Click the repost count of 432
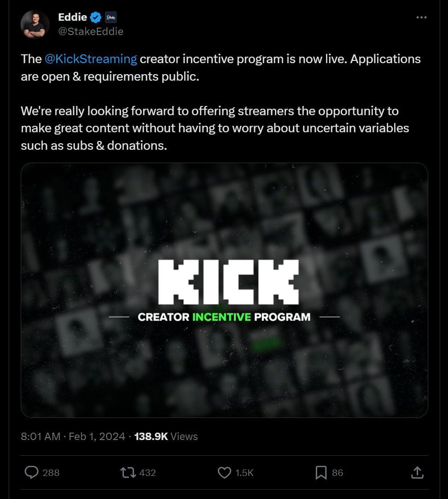This screenshot has width=448, height=499. 148,472
